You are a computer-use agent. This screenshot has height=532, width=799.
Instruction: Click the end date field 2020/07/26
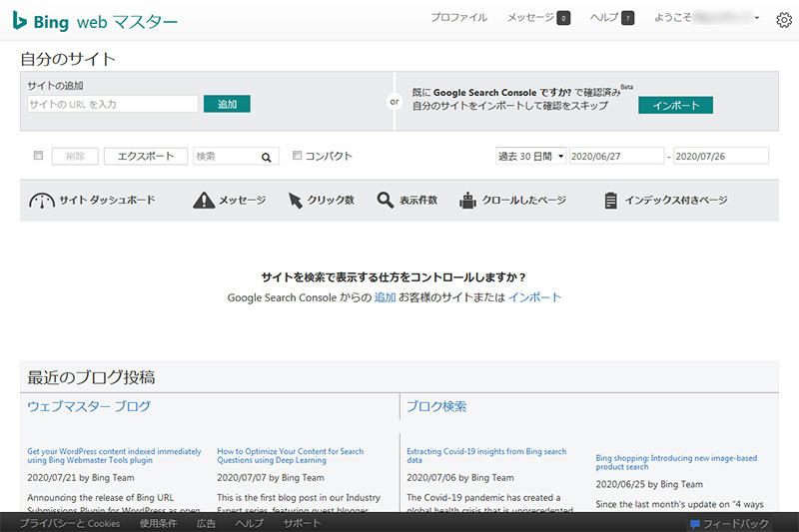[x=721, y=156]
